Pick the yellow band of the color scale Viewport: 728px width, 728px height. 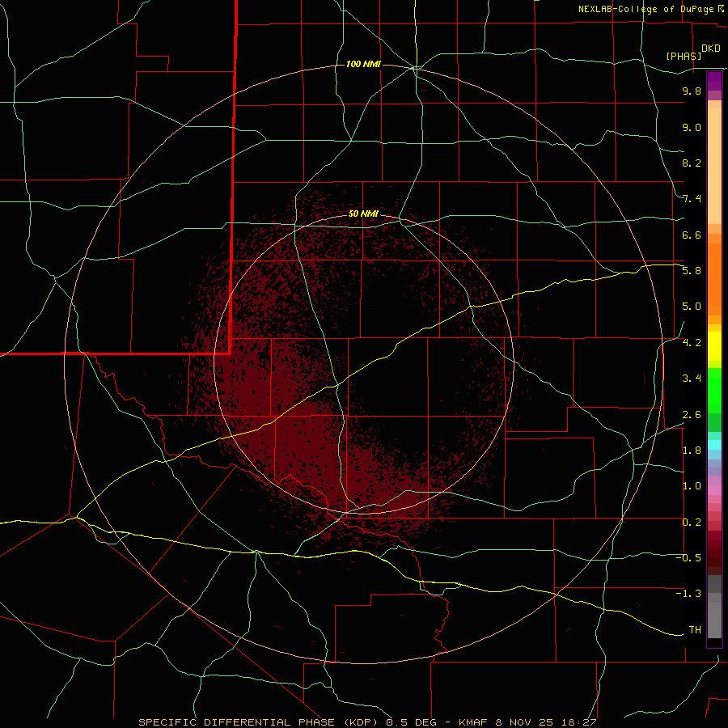tap(714, 346)
